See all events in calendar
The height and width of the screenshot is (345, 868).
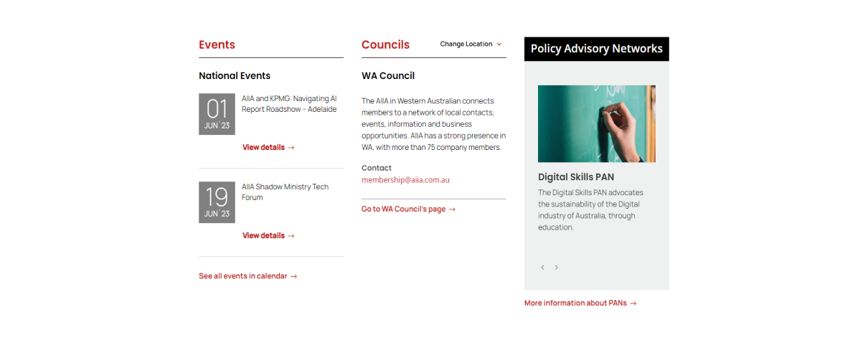[x=247, y=276]
